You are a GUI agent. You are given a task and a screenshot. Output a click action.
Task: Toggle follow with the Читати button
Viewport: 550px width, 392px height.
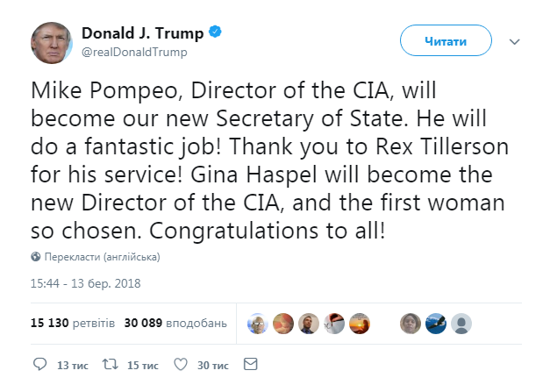click(445, 41)
